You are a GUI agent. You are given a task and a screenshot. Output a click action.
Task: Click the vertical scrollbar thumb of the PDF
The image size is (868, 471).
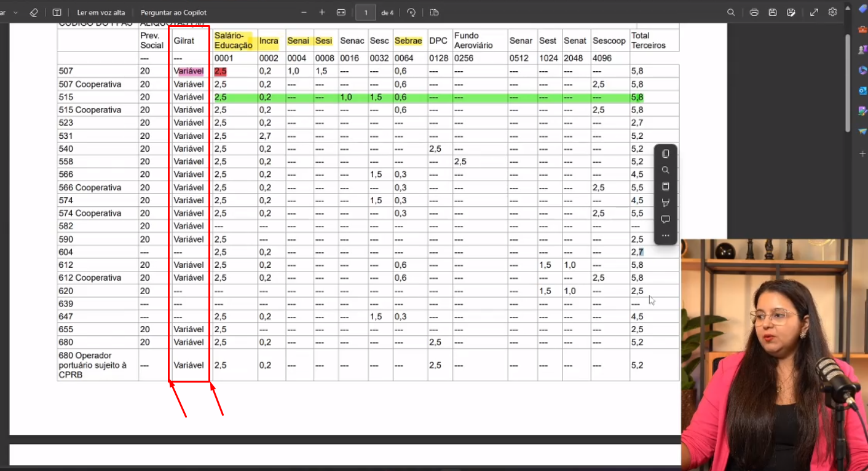(x=848, y=83)
